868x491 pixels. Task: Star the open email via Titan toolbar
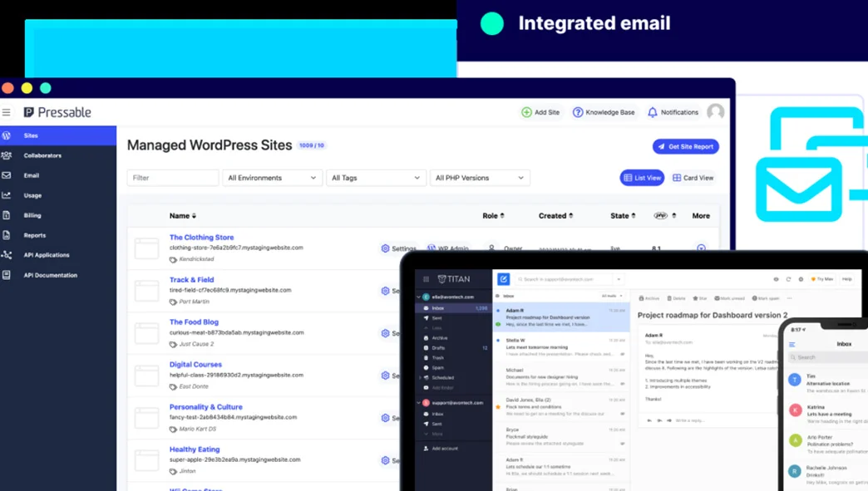[x=700, y=298]
